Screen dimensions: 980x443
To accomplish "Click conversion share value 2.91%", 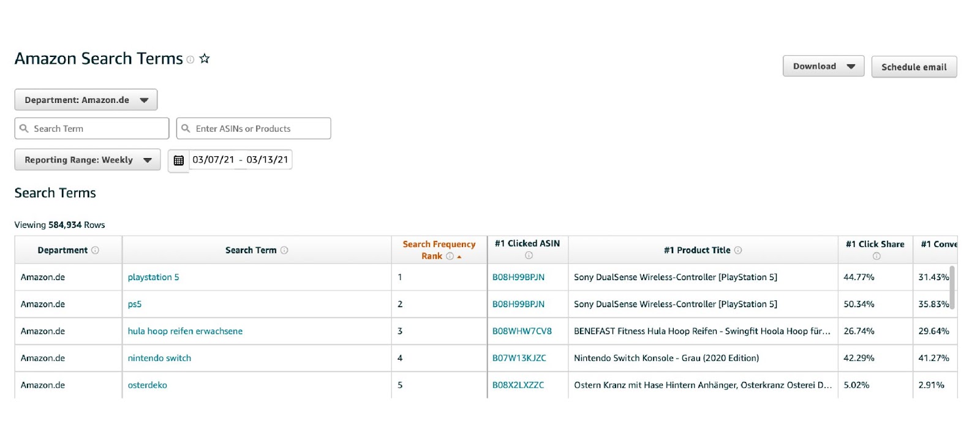I will tap(931, 385).
